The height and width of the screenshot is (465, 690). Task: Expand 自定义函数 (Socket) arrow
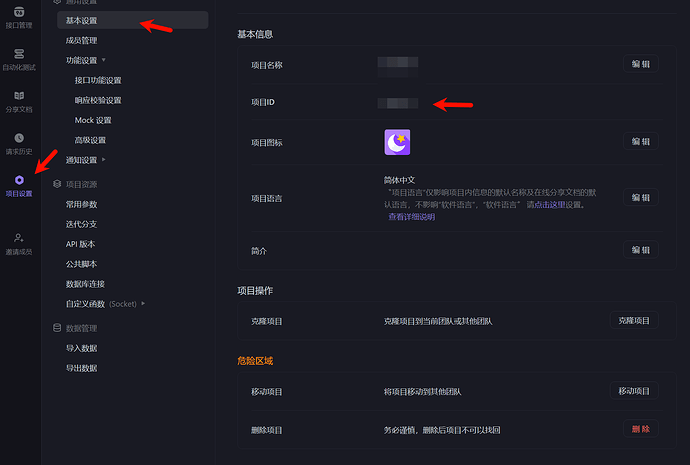point(143,304)
